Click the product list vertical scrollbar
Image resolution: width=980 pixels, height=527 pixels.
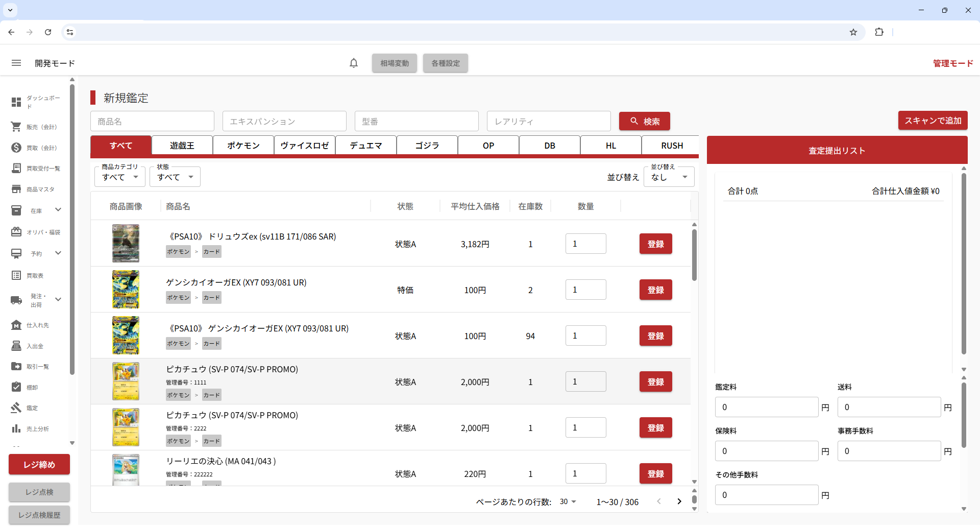(694, 255)
